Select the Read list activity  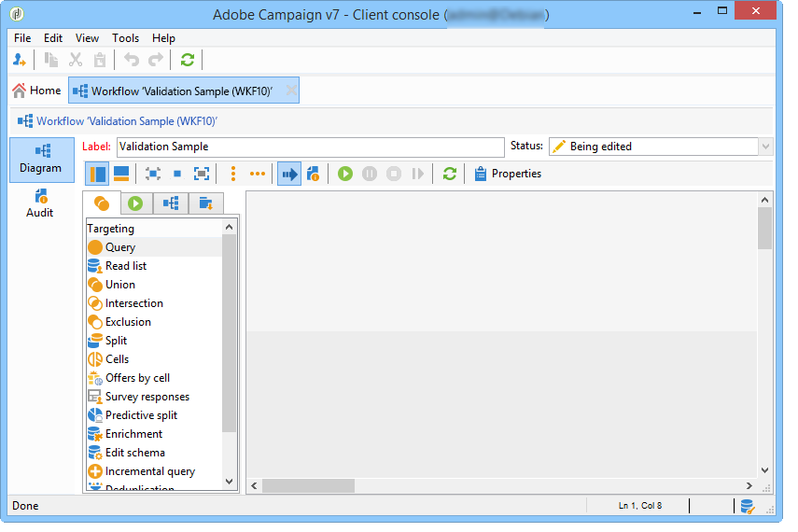[x=155, y=266]
